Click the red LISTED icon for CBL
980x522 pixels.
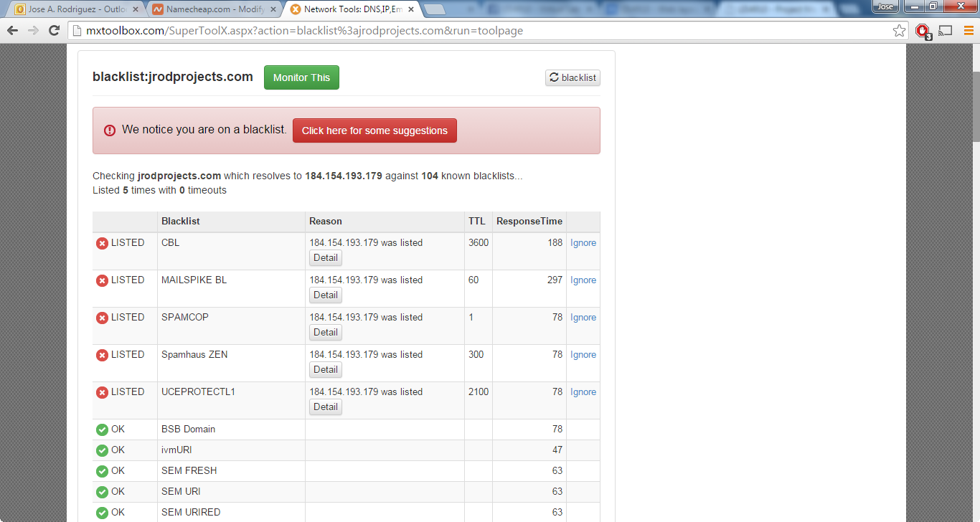pos(102,243)
